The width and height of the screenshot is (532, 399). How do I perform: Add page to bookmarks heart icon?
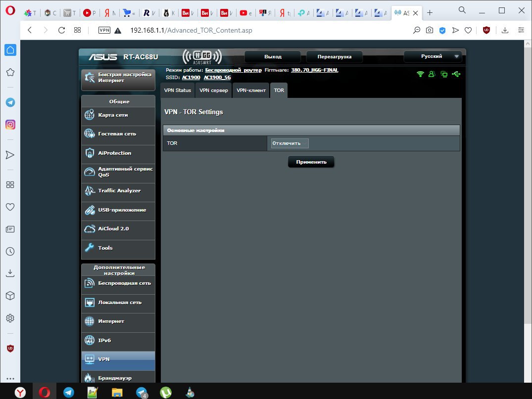point(468,30)
